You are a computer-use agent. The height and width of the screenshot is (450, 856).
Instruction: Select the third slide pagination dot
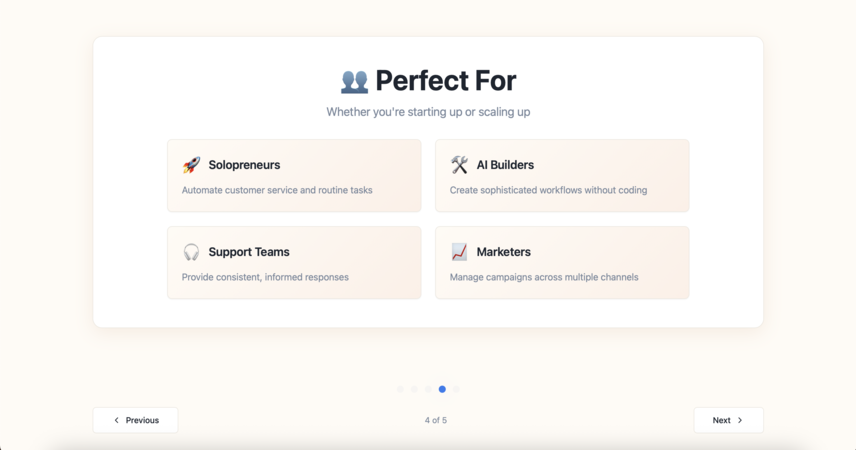click(428, 389)
